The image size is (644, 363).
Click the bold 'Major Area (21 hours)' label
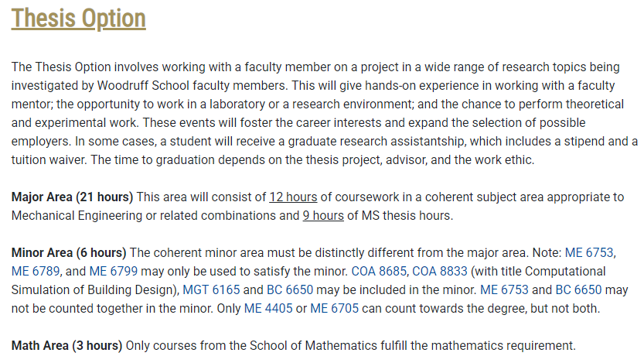72,197
